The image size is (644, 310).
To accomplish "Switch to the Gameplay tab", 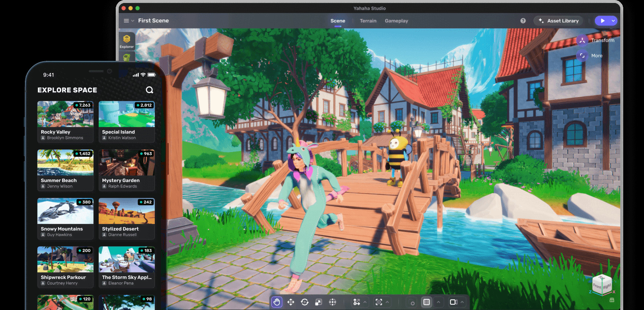I will tap(396, 21).
